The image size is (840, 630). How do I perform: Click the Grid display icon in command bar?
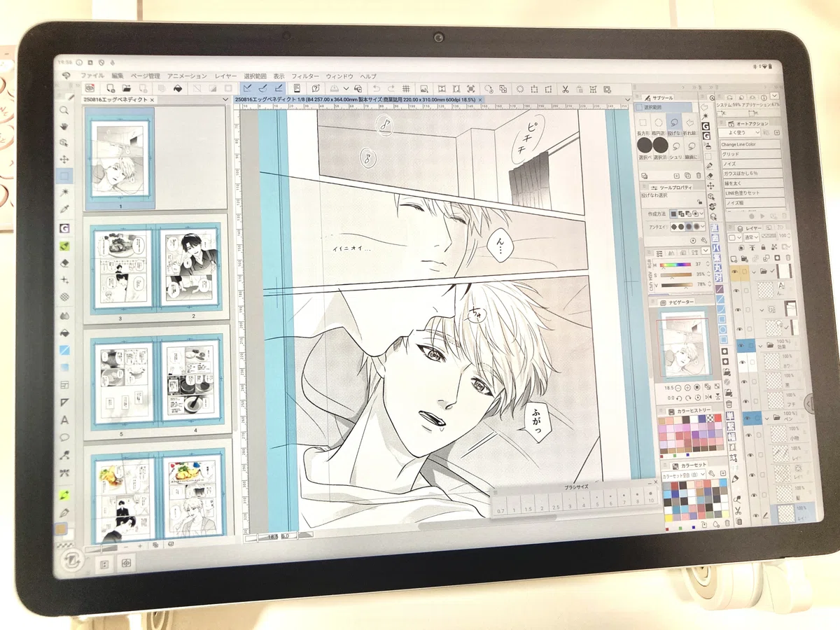pyautogui.click(x=405, y=87)
